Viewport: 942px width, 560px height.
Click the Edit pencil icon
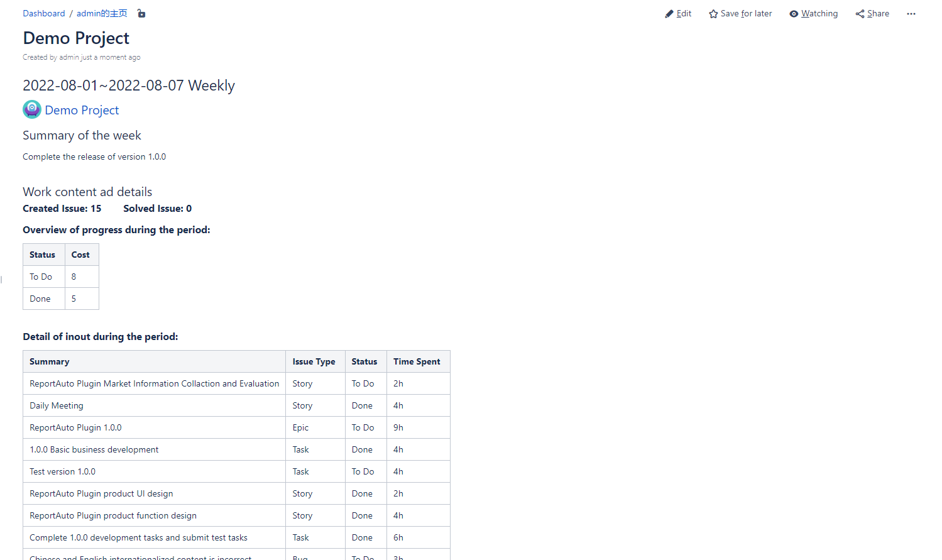pos(669,14)
